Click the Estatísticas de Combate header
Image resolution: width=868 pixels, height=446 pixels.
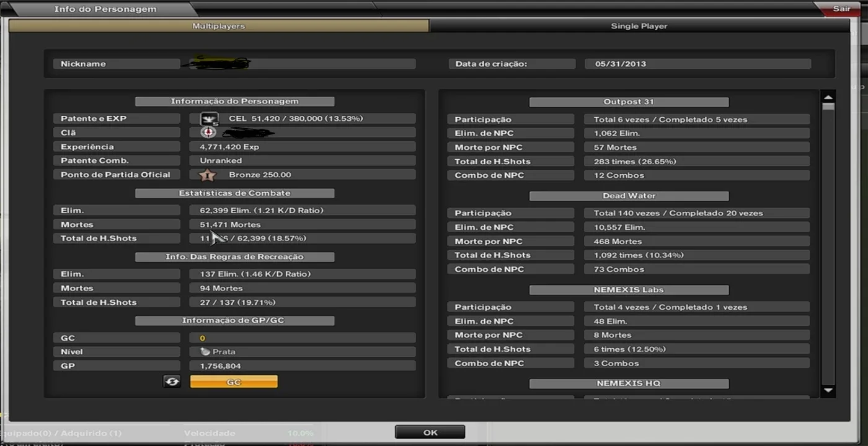(234, 193)
